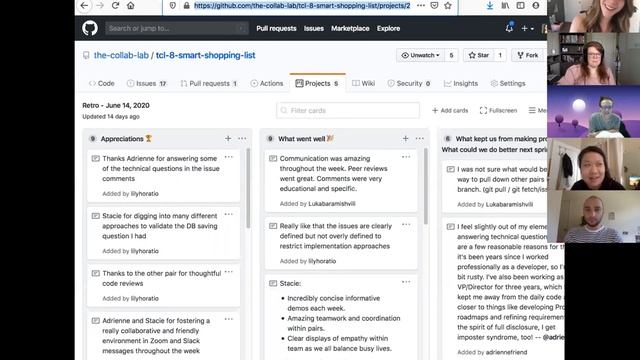The image size is (640, 360).
Task: Open the-collab-lab organization link
Action: [121, 55]
